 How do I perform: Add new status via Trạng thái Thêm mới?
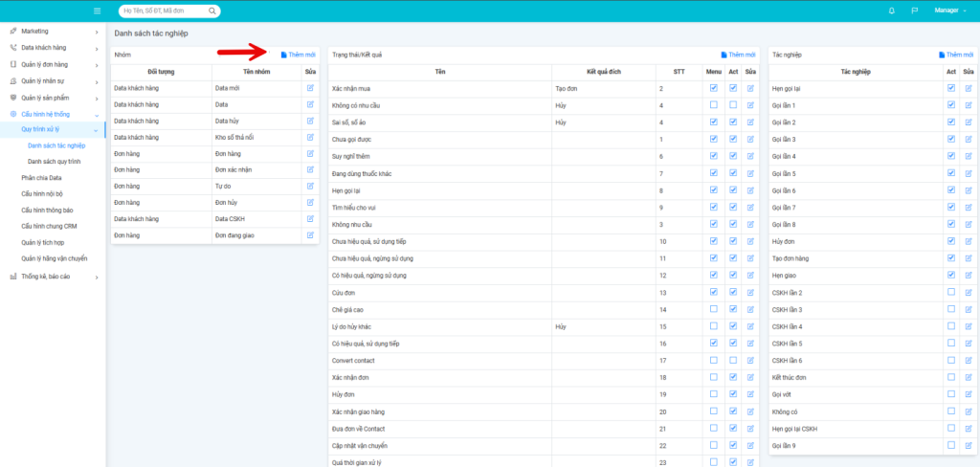pos(739,55)
